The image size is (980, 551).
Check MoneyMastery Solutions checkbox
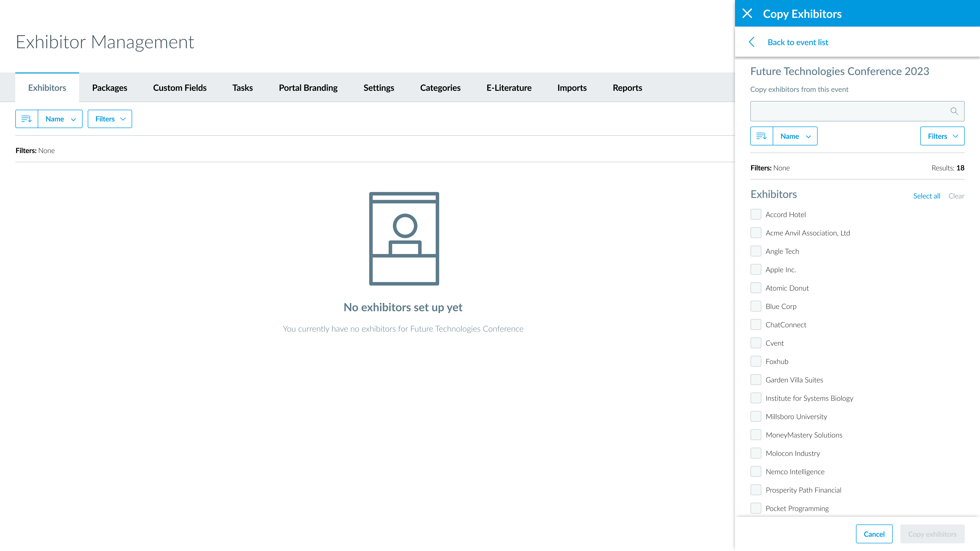(x=756, y=435)
